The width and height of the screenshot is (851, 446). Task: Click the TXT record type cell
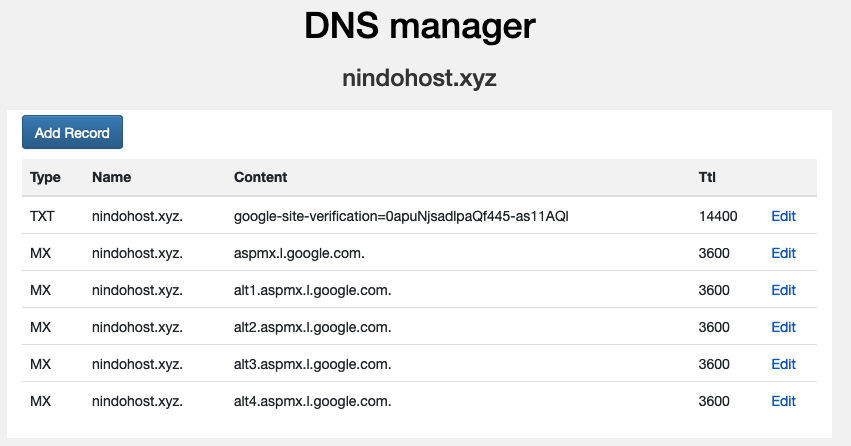pyautogui.click(x=42, y=216)
